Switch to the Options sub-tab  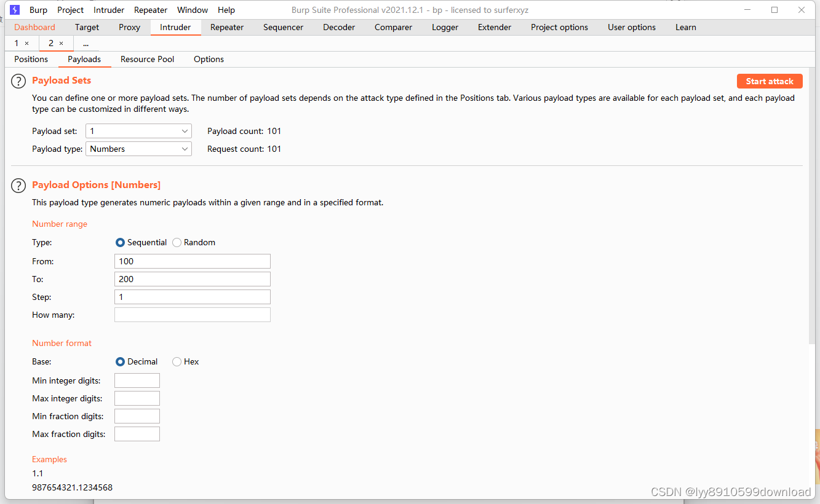tap(209, 59)
